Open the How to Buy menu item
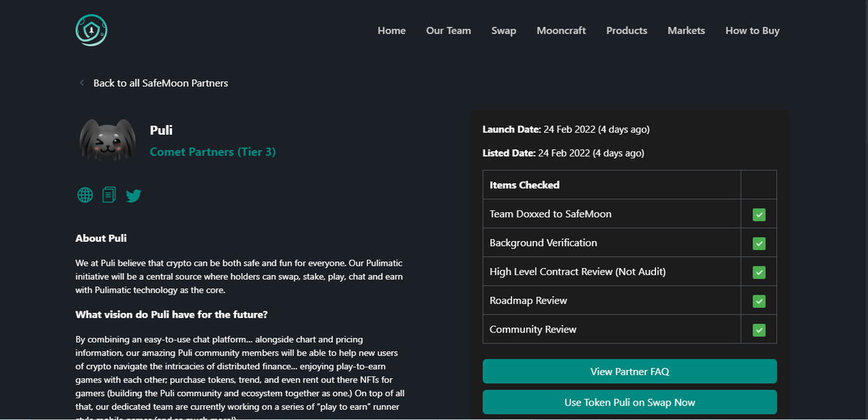 point(752,30)
